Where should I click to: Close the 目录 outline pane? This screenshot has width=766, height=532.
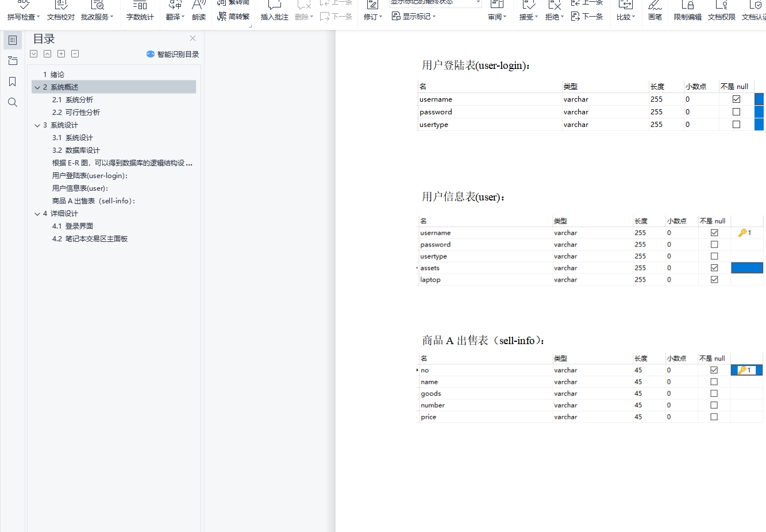tap(193, 38)
